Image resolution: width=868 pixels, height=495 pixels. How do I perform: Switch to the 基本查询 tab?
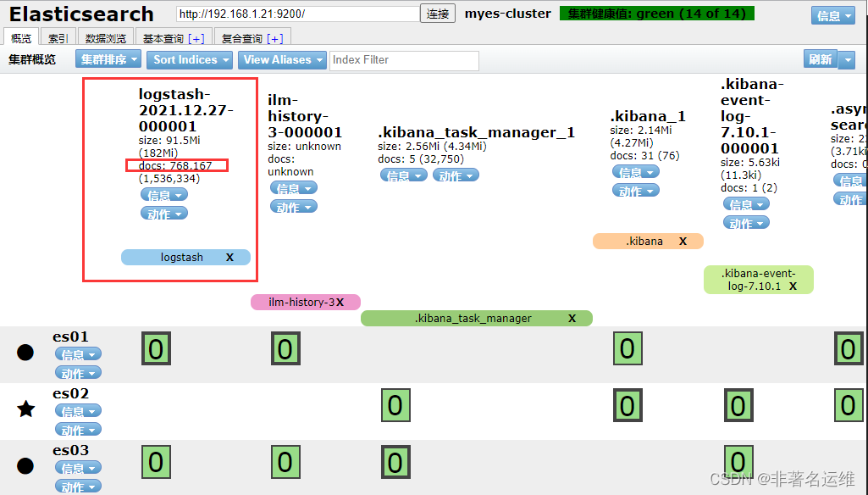[x=163, y=38]
